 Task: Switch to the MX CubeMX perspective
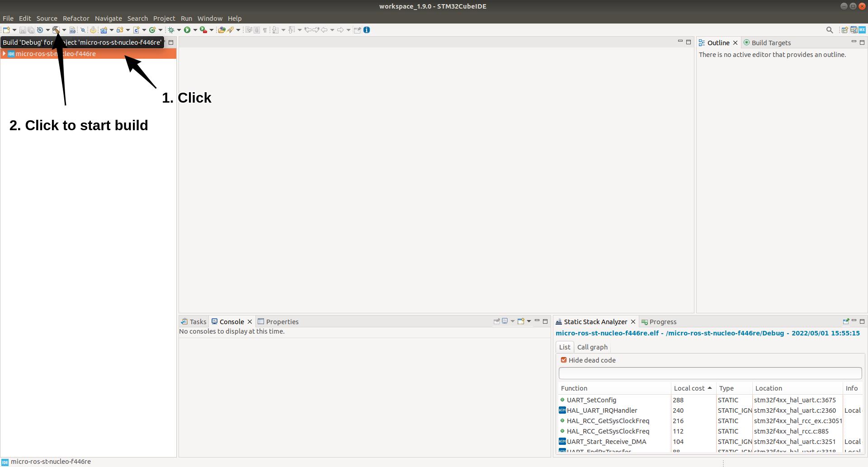[862, 30]
